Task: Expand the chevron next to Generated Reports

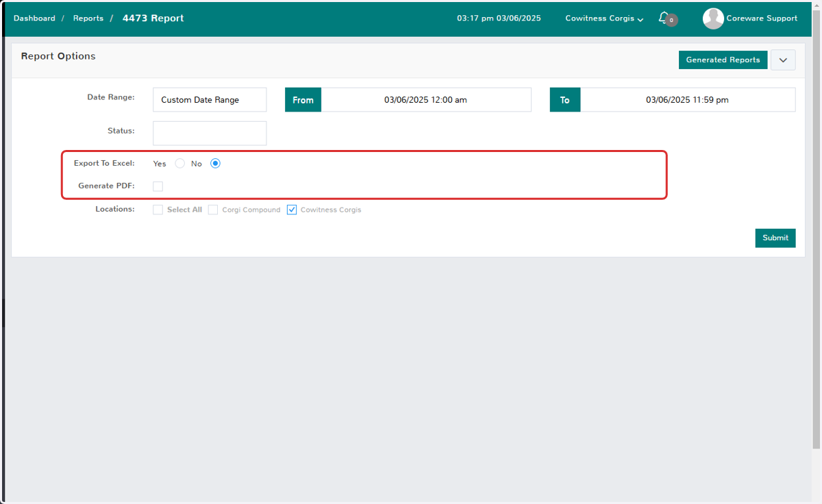Action: [x=783, y=60]
